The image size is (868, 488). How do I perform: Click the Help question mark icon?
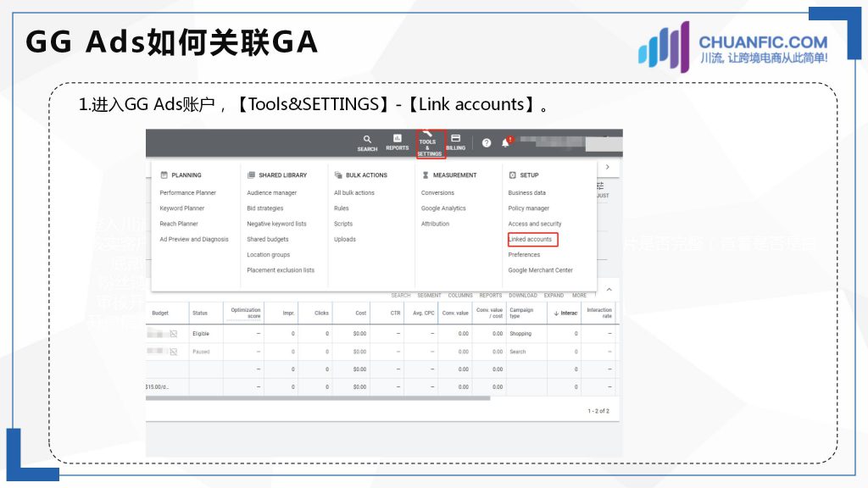tap(487, 142)
